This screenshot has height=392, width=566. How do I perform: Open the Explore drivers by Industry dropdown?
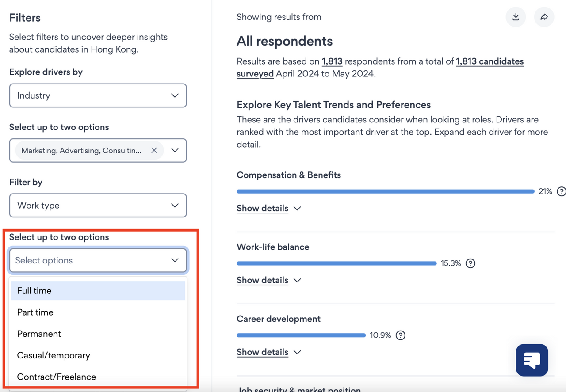tap(98, 95)
